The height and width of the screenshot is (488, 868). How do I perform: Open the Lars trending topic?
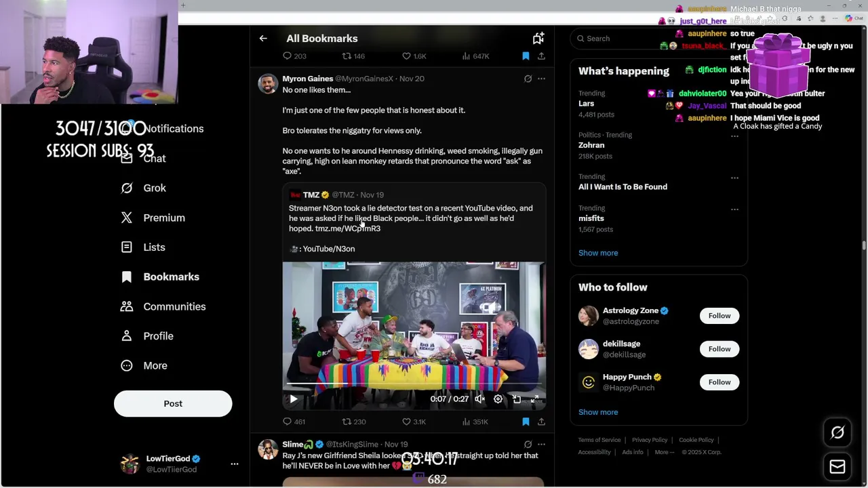586,104
